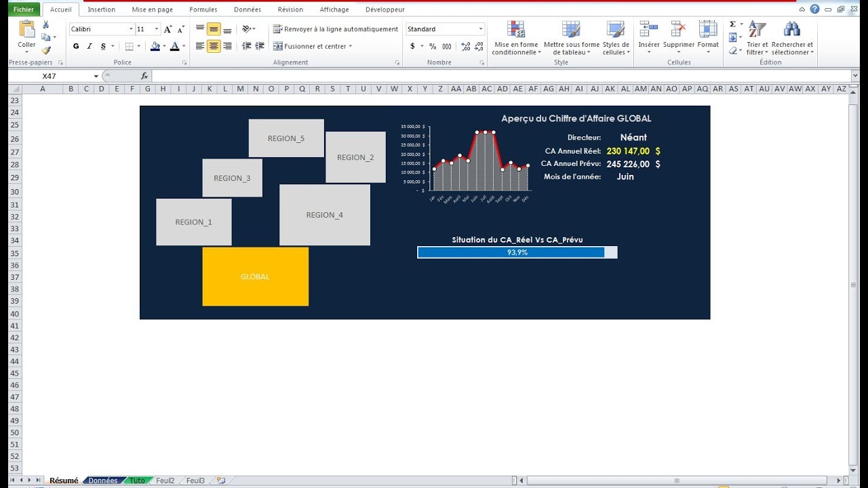Click the accounting dollar format icon
868x488 pixels.
coord(412,46)
